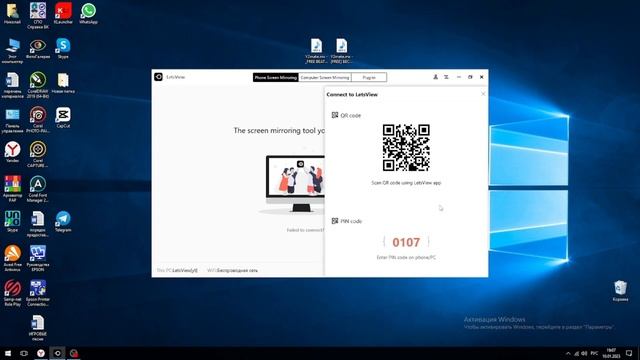640x360 pixels.
Task: Select the WhatsApp desktop shortcut
Action: tap(88, 13)
